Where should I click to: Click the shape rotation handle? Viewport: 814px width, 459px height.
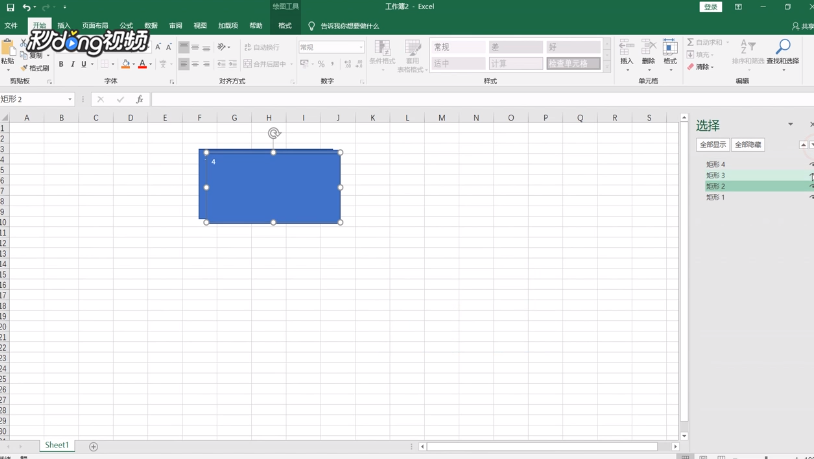[x=274, y=133]
